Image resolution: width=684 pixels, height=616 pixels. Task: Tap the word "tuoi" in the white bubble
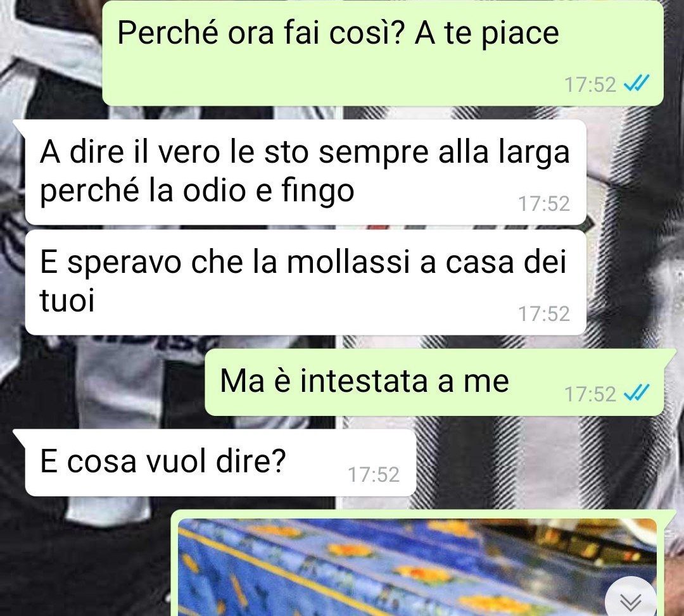(66, 301)
